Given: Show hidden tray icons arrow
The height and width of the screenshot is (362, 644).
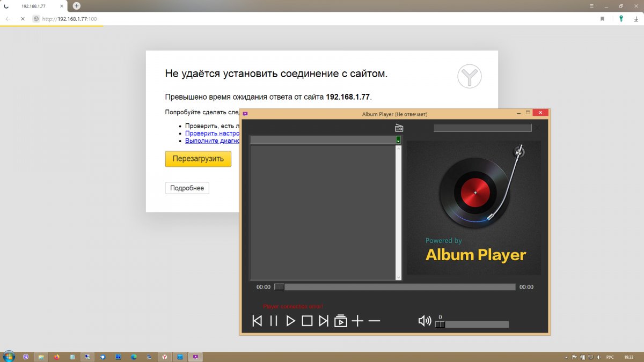Looking at the screenshot, I should (x=566, y=357).
